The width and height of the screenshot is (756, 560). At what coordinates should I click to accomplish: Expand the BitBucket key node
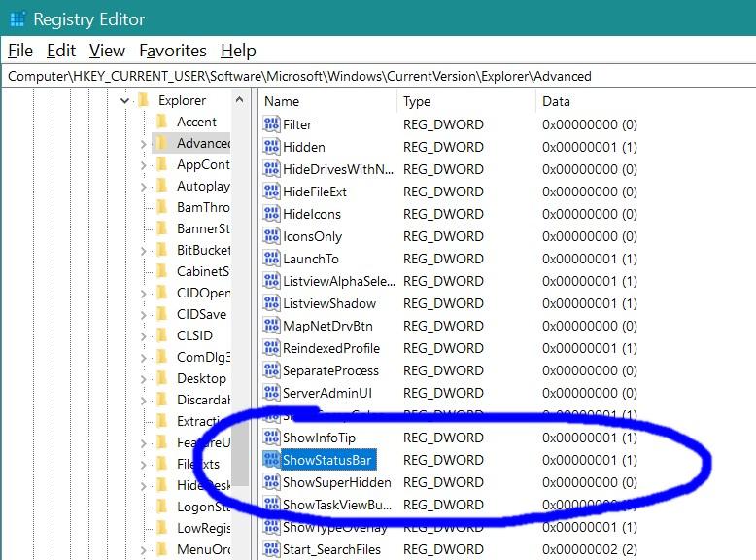143,250
